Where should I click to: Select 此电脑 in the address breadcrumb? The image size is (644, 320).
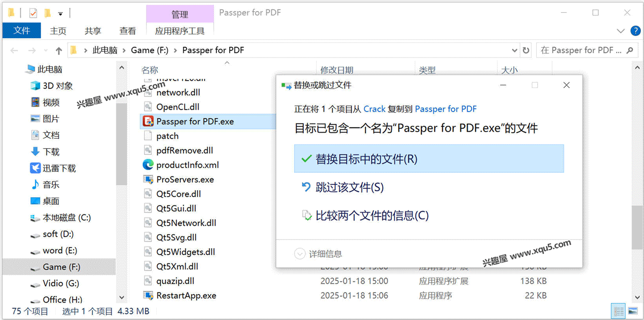point(105,50)
